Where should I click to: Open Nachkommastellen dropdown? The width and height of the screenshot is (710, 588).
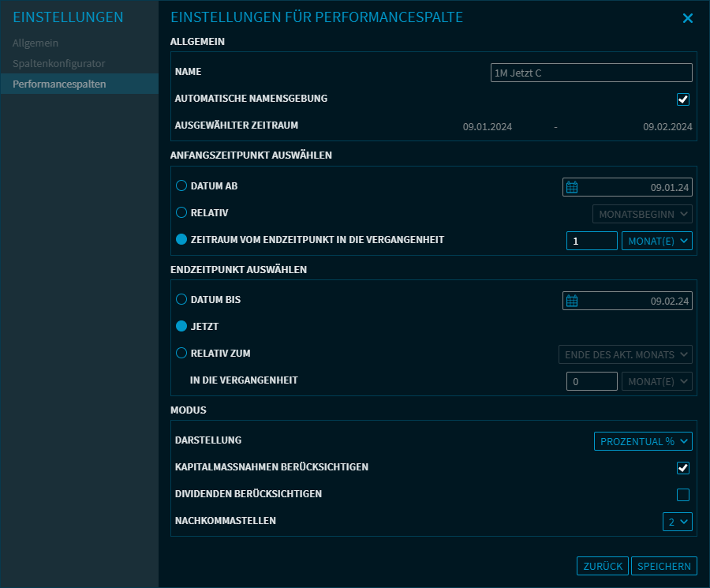[678, 522]
